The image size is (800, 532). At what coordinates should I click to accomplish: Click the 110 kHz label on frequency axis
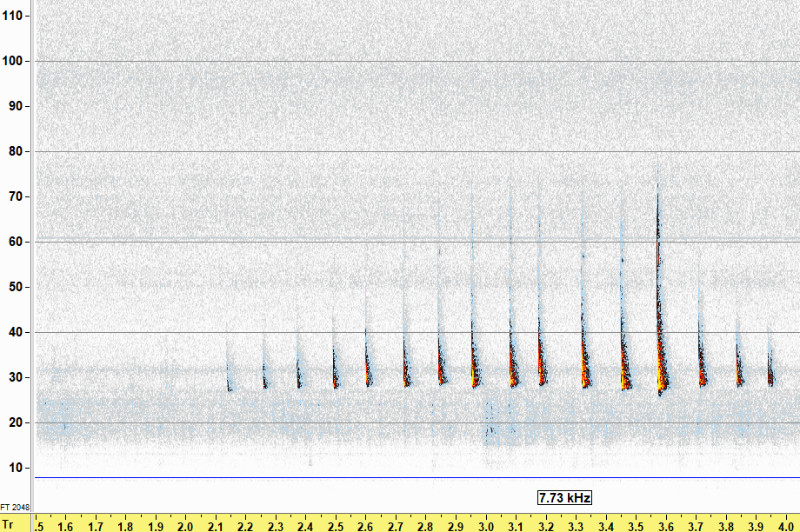15,17
